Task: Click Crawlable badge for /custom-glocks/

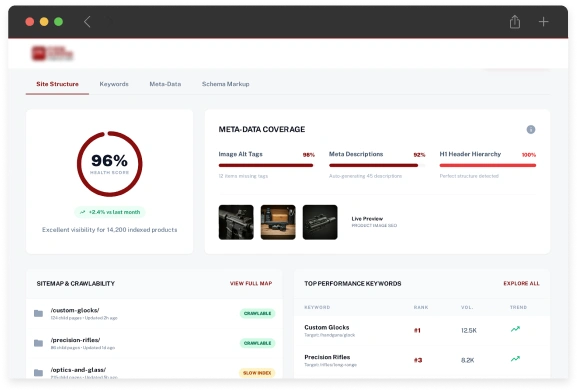Action: click(x=257, y=313)
